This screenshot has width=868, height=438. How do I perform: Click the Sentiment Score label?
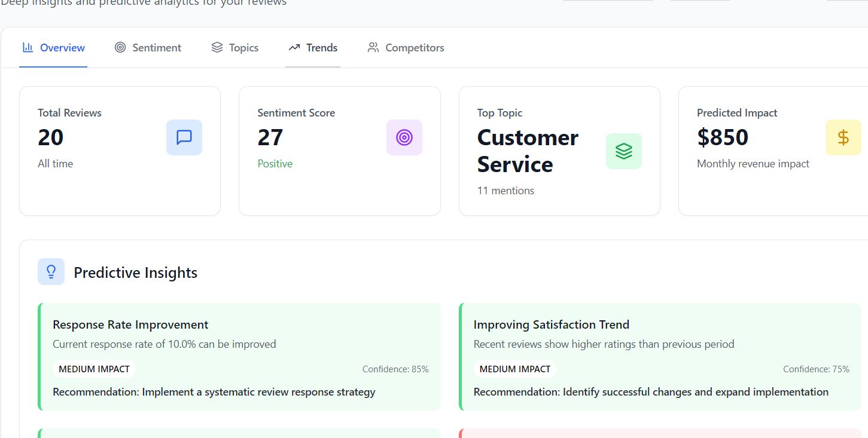pyautogui.click(x=296, y=113)
